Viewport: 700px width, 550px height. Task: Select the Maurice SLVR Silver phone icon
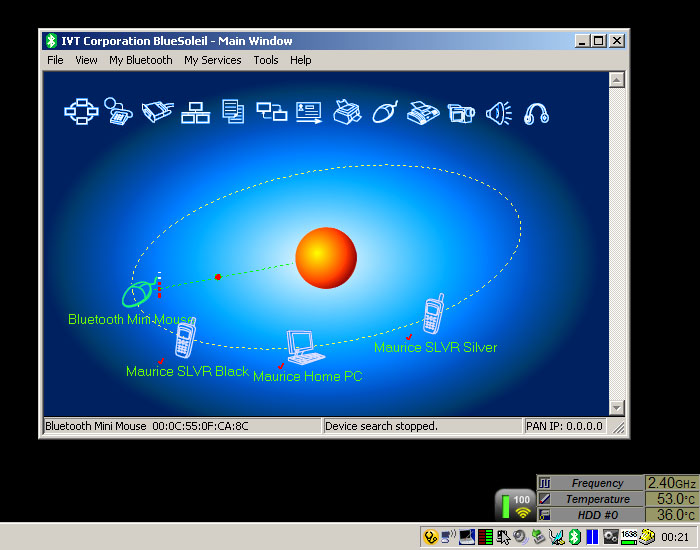pyautogui.click(x=433, y=314)
